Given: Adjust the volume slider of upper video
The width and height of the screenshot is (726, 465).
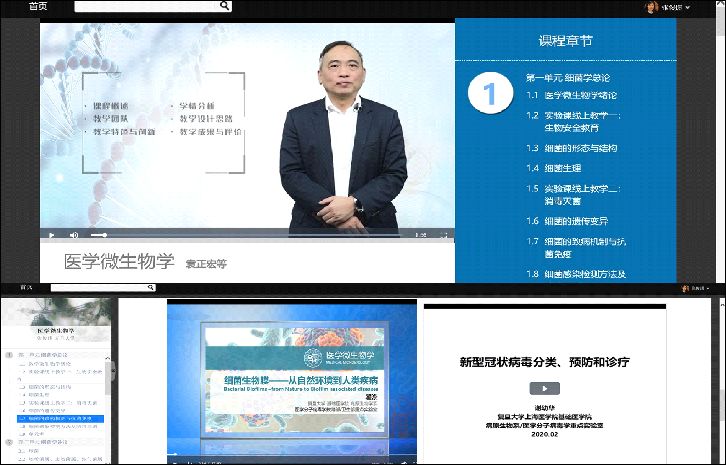Looking at the screenshot, I should click(x=99, y=235).
